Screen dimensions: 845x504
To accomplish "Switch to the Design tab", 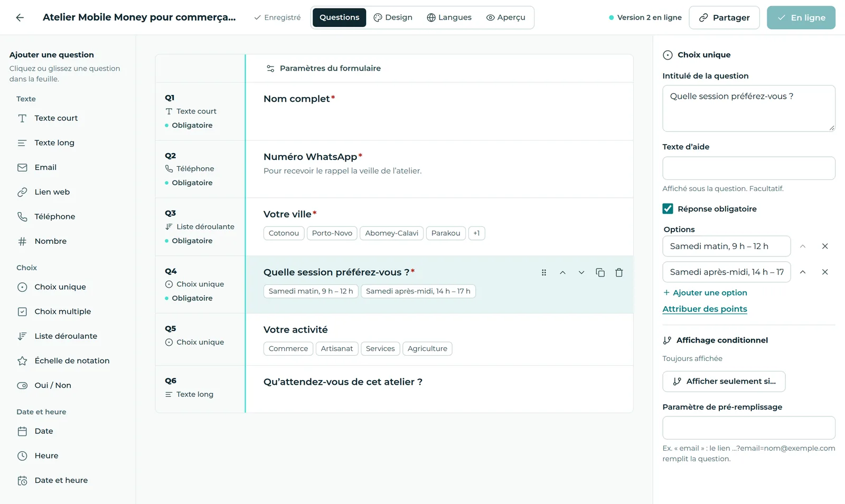I will [x=393, y=17].
